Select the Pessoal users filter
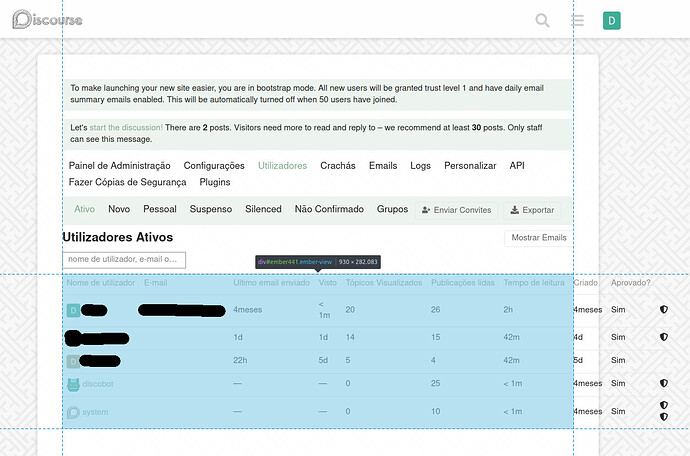The height and width of the screenshot is (456, 690). point(160,209)
